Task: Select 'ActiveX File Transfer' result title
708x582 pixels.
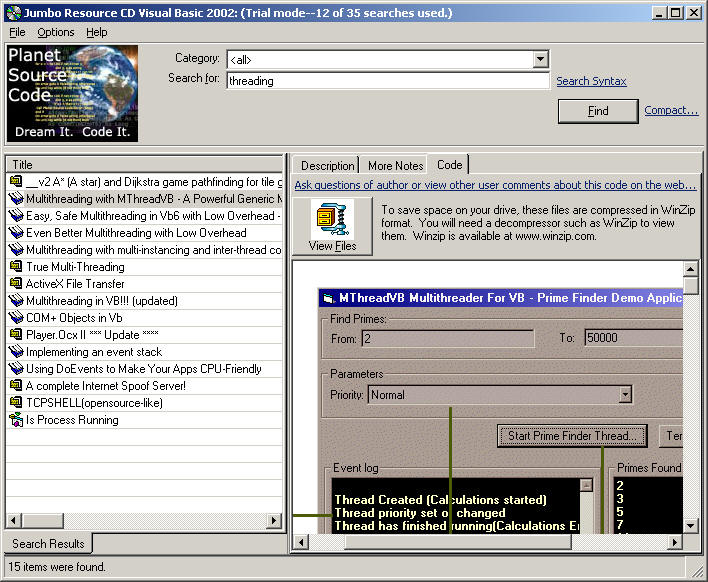Action: point(75,284)
